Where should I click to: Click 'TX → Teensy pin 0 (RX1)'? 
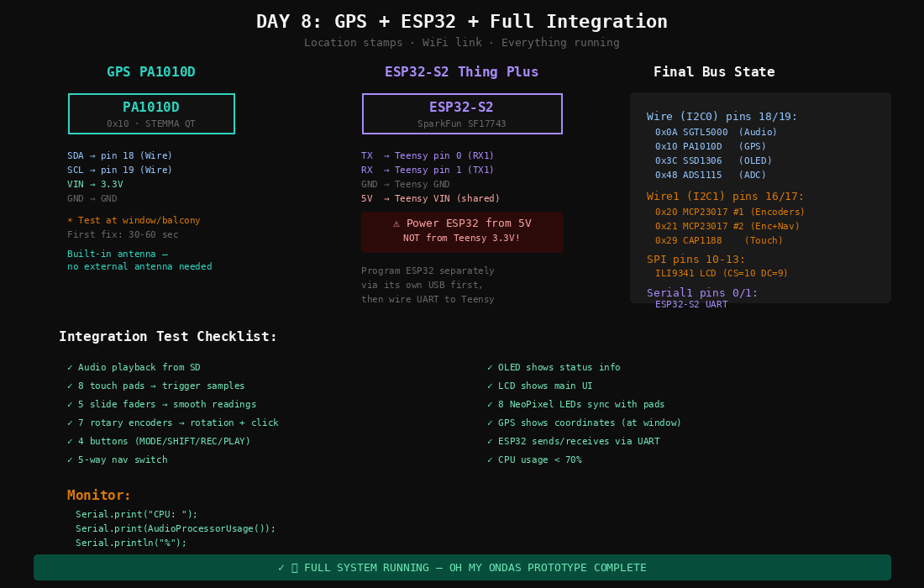(428, 155)
